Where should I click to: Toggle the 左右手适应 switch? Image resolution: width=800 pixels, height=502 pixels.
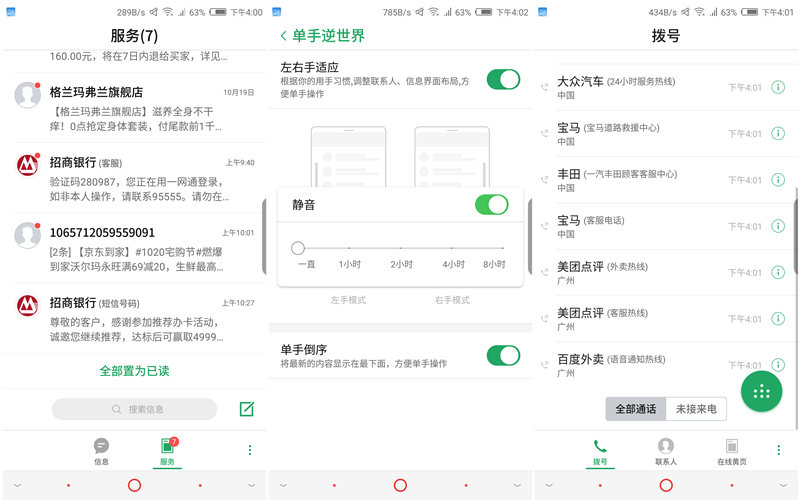coord(503,80)
